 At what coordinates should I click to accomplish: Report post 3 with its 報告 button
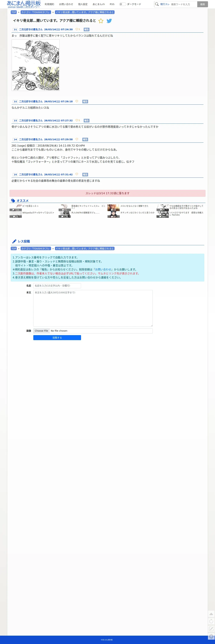86,121
